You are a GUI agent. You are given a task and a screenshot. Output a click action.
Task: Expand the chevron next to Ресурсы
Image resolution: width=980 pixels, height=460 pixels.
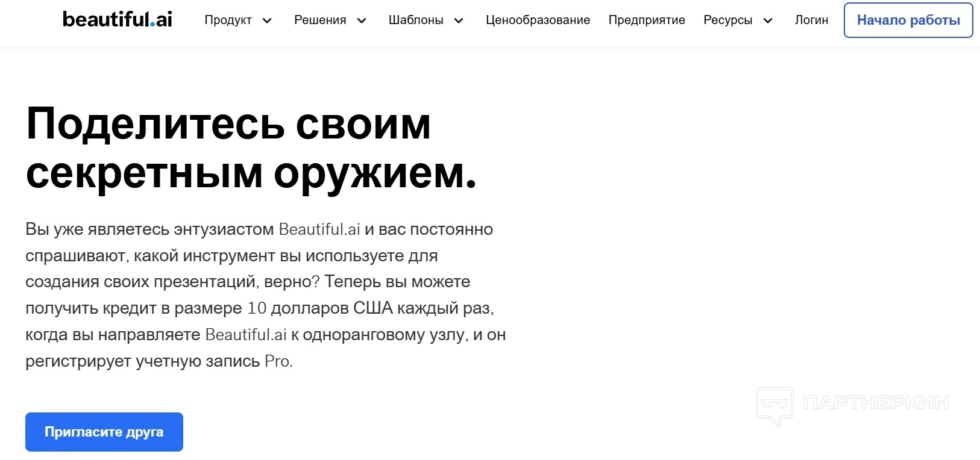[768, 20]
